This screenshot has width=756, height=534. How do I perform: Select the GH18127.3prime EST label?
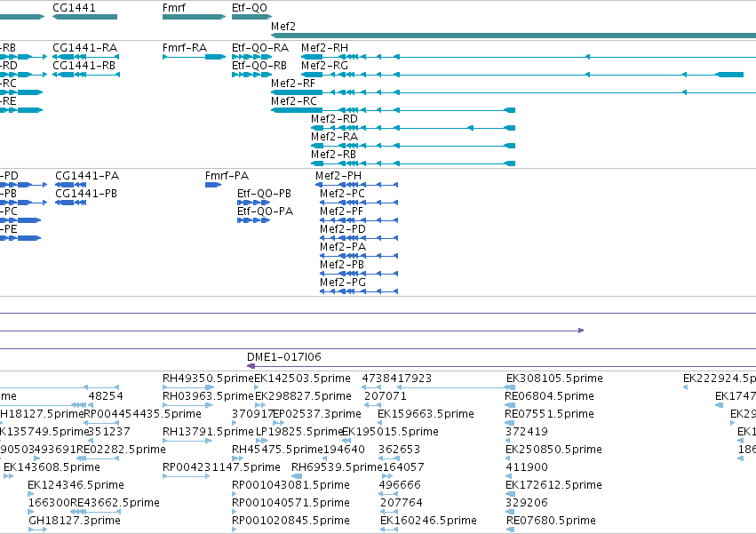75,522
